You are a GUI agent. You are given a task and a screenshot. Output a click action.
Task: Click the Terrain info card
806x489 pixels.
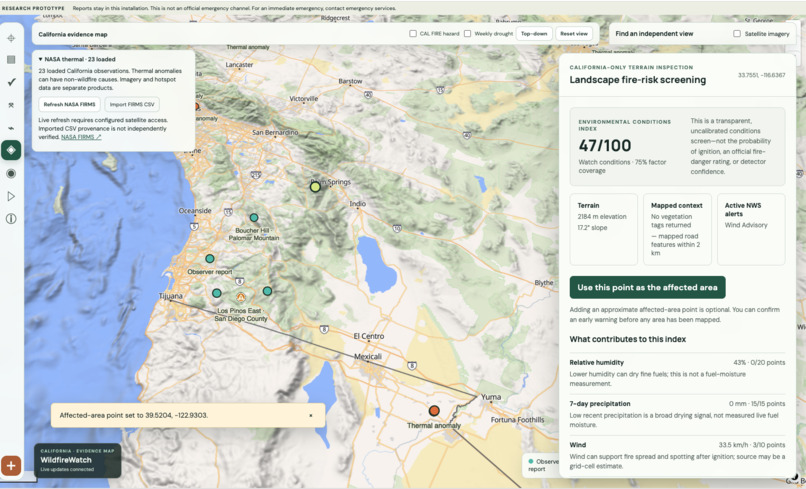click(603, 229)
